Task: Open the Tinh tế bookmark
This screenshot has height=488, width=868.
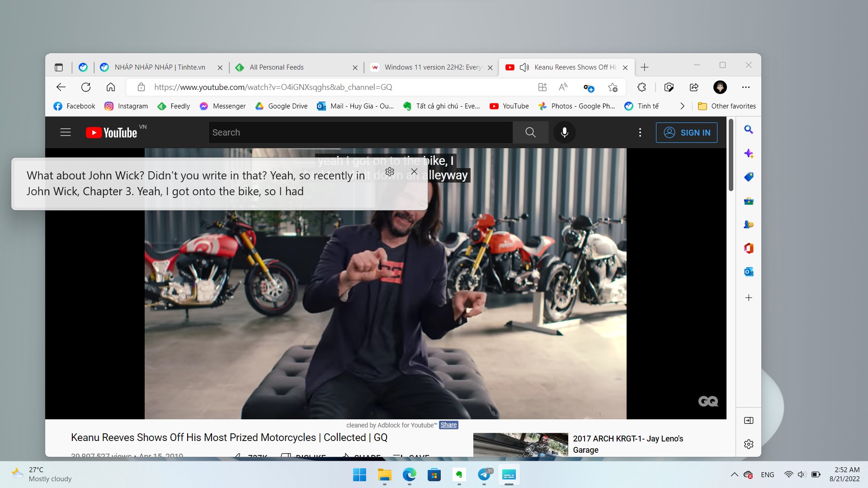Action: click(642, 106)
